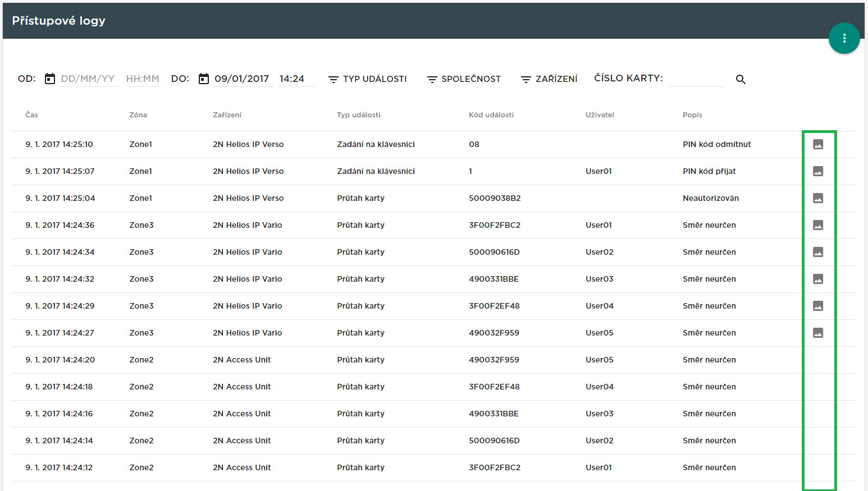Screen dimensions: 868x491
Task: Click Zone1 in the 14:25:04 row
Action: (140, 198)
